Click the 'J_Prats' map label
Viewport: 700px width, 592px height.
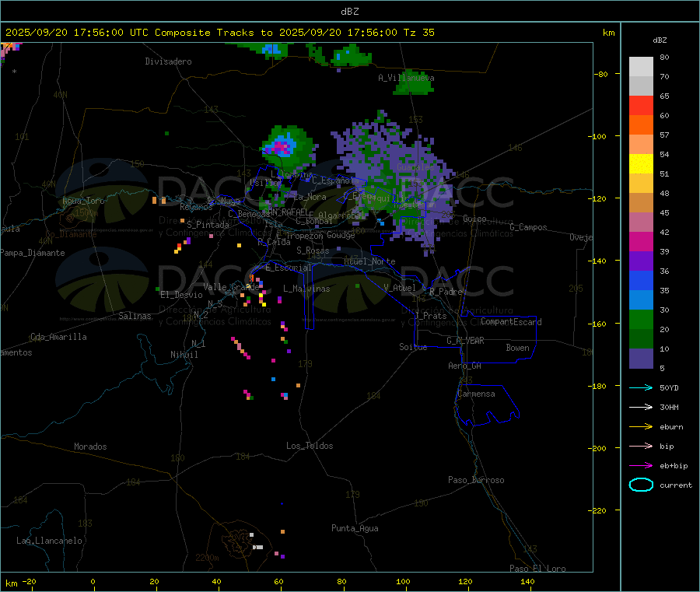coord(430,316)
